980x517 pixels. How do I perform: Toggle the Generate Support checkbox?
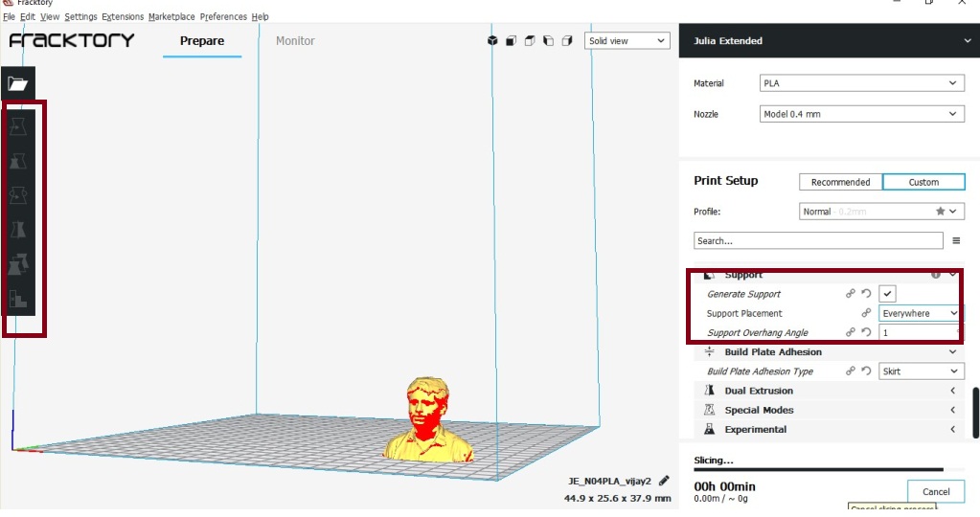coord(887,294)
